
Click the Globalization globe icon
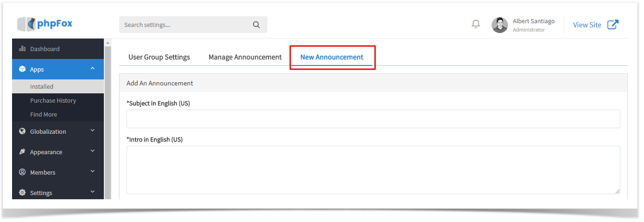(22, 131)
